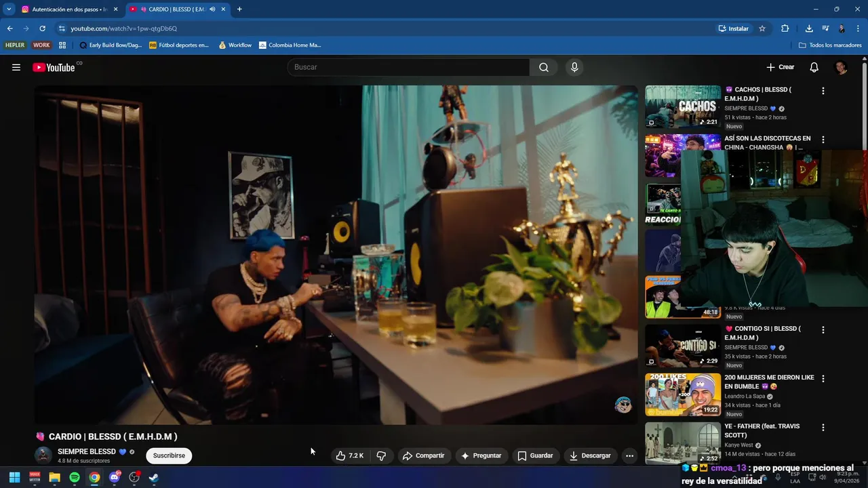Open a new browser tab
The height and width of the screenshot is (488, 868).
point(239,9)
